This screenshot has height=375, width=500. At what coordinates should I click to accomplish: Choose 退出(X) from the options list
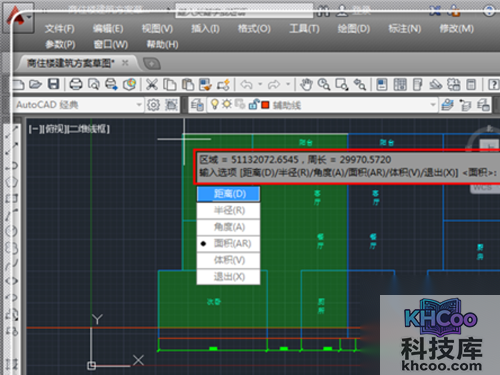pos(228,277)
